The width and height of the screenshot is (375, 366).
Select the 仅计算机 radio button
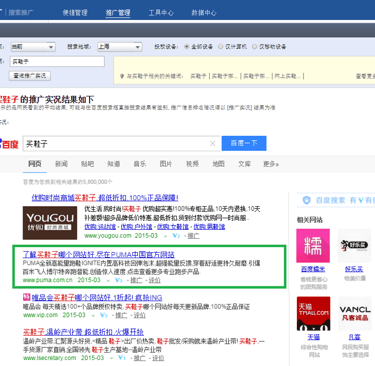click(x=221, y=47)
